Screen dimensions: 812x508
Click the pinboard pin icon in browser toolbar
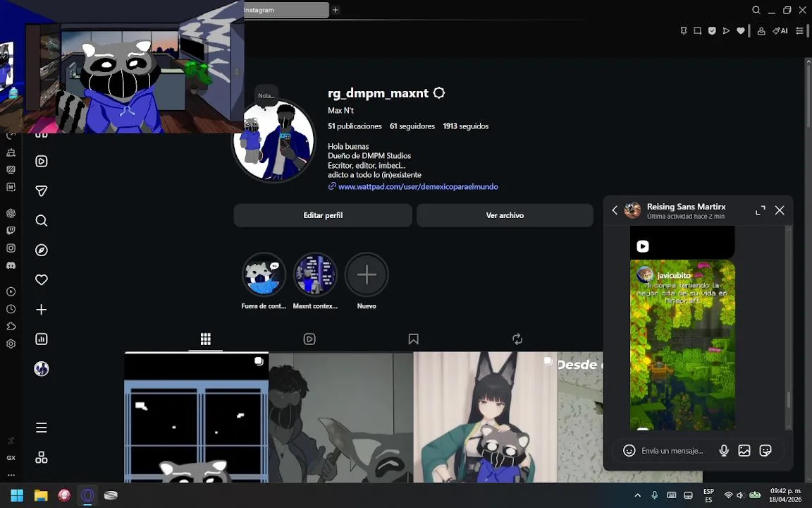(684, 31)
